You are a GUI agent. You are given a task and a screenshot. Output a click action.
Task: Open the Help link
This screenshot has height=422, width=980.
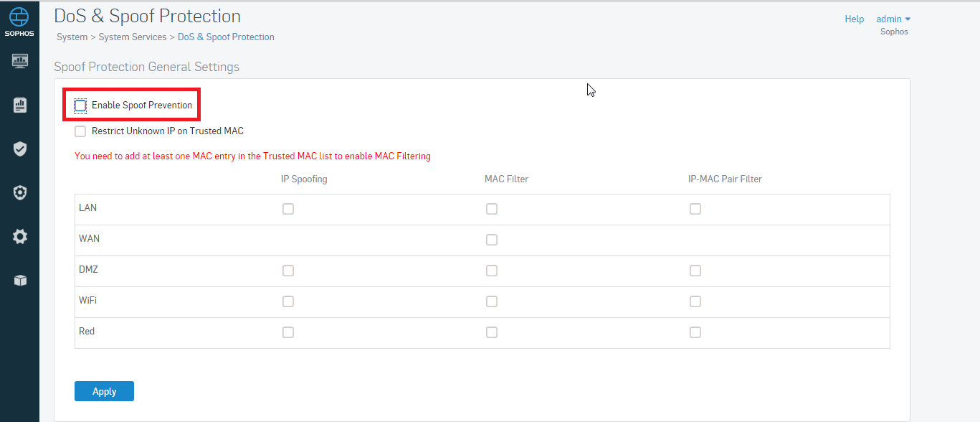(x=855, y=19)
